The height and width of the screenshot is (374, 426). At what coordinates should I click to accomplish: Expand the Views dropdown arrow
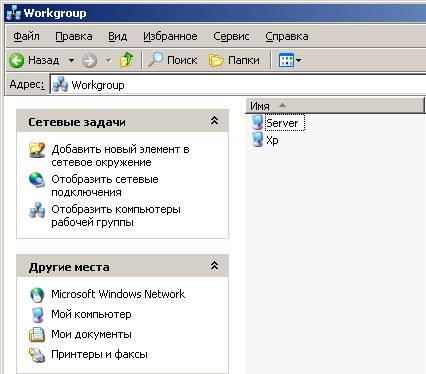point(298,61)
